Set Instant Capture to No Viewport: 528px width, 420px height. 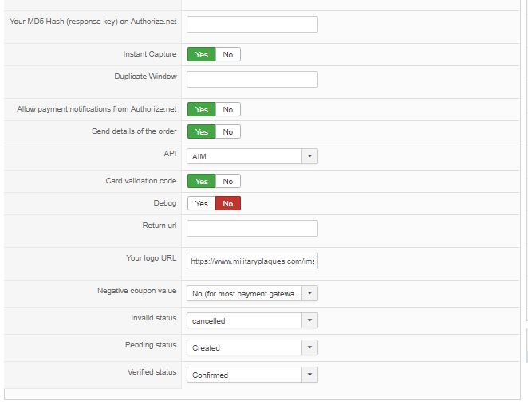pos(228,54)
